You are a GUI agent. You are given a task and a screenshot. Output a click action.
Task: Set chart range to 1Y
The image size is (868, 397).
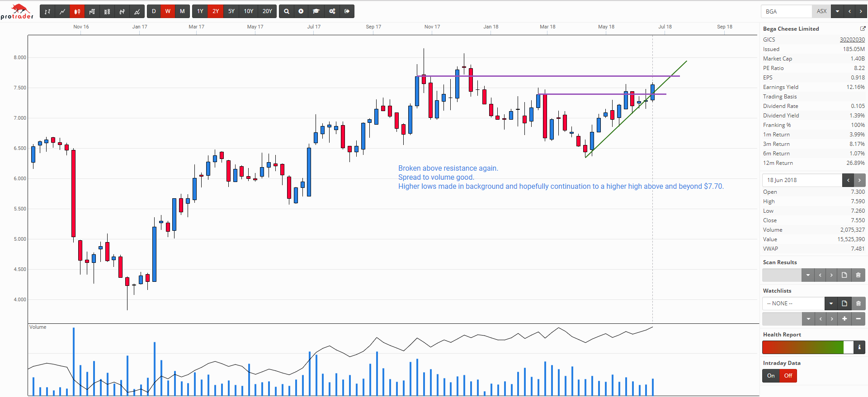[200, 11]
